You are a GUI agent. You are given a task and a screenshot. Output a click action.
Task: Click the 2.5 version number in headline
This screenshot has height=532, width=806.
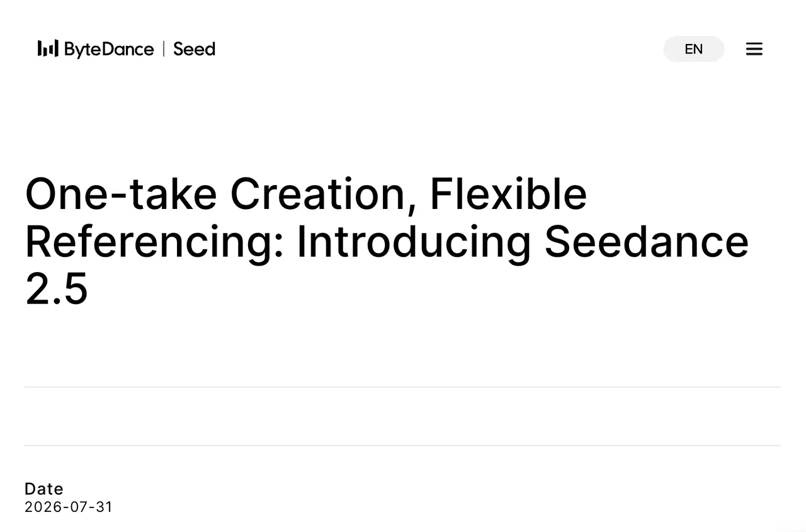[57, 290]
